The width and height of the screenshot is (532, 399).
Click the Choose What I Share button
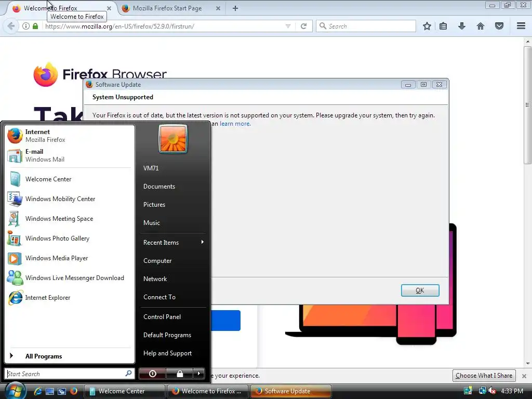tap(484, 376)
